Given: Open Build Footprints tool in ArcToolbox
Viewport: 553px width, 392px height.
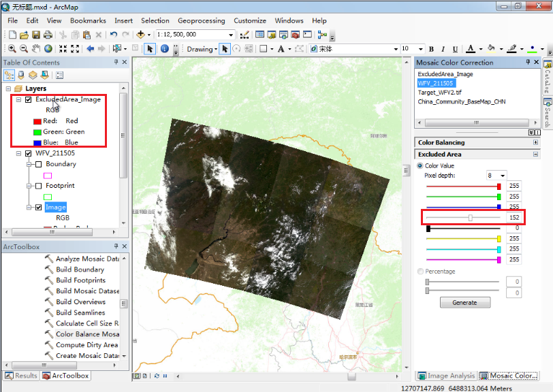Looking at the screenshot, I should point(80,280).
